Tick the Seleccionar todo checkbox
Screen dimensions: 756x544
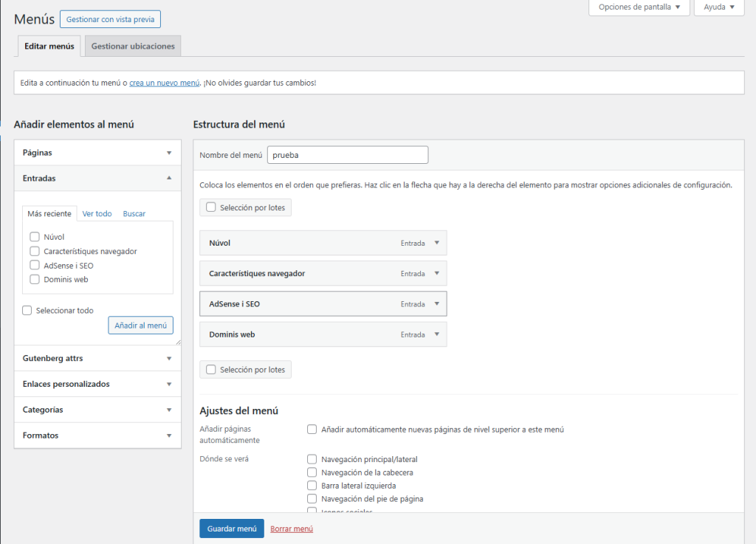pos(27,311)
